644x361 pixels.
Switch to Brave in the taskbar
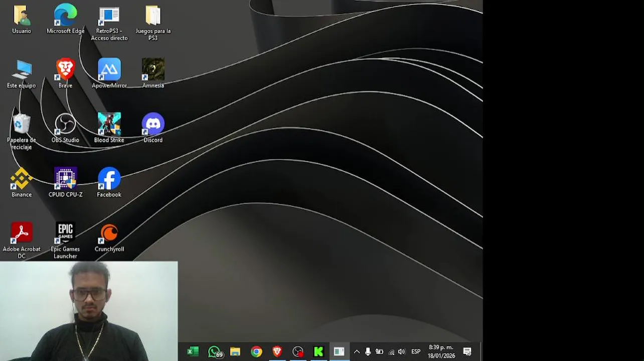point(277,352)
